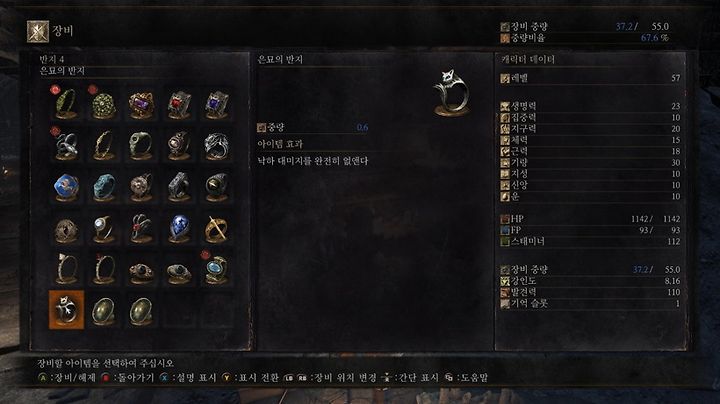
Task: Click the 장비 위치 변경 slot switch prompt
Action: (x=331, y=378)
